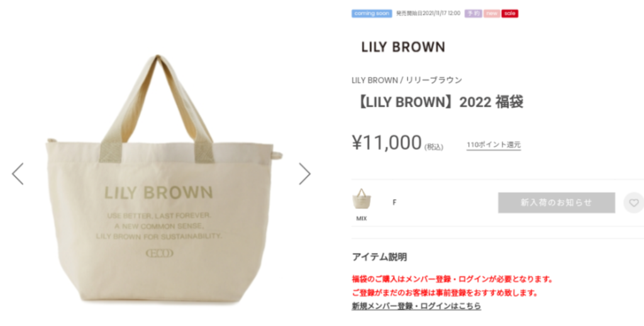Select size F option
644x326 pixels.
click(x=394, y=202)
